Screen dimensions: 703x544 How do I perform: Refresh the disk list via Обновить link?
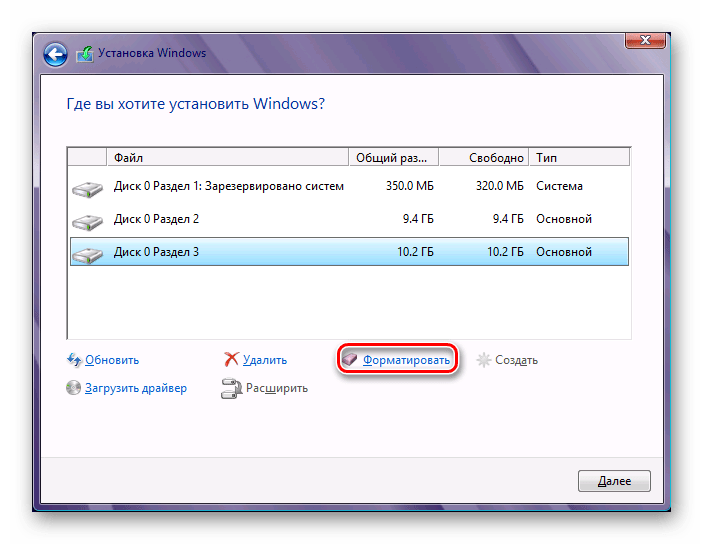pos(112,360)
